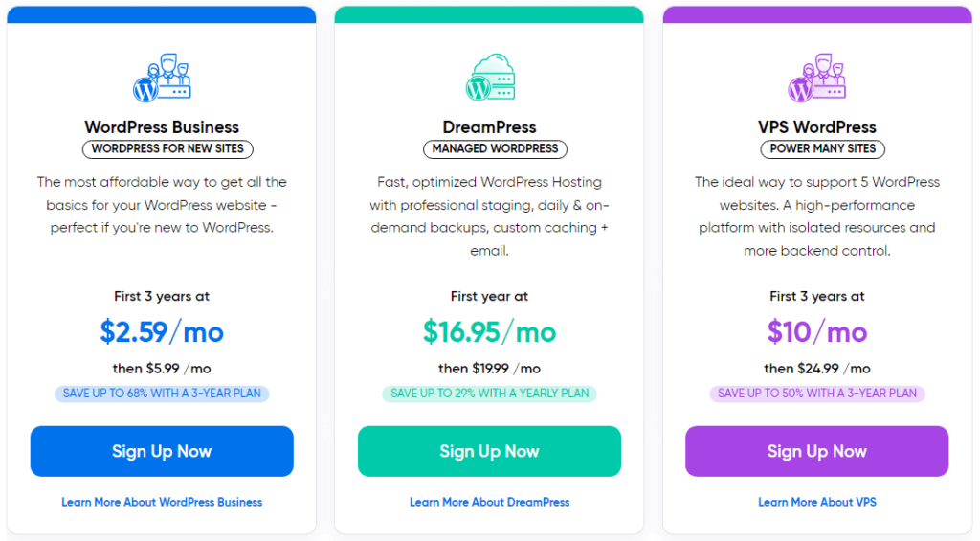The height and width of the screenshot is (541, 980).
Task: Click the VPS WordPress plan icon
Action: tap(816, 79)
